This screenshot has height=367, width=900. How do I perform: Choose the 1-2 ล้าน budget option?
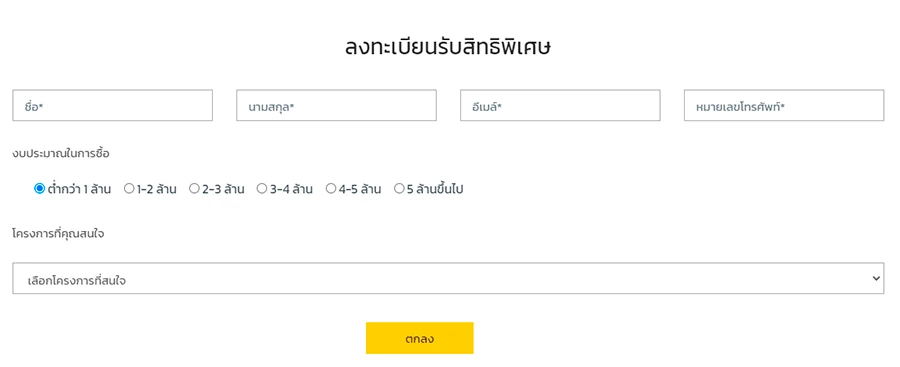[129, 188]
